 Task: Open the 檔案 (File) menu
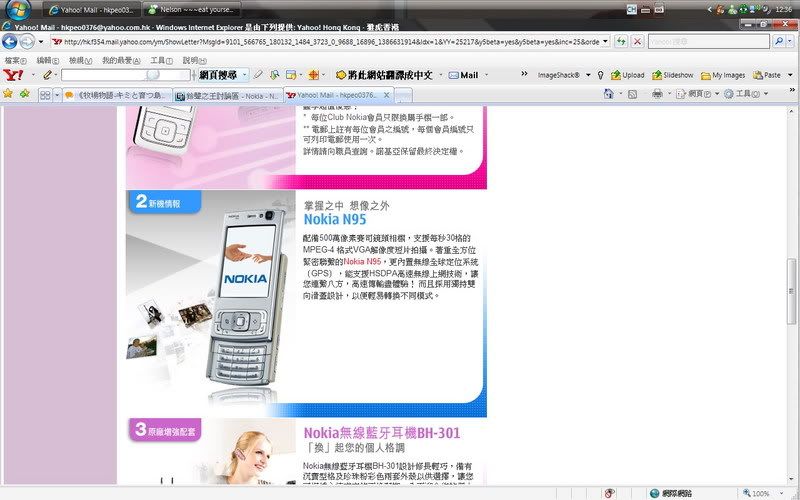pyautogui.click(x=15, y=60)
